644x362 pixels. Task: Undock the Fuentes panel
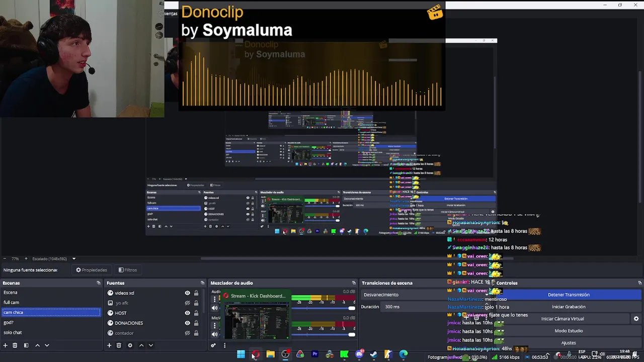pos(203,283)
